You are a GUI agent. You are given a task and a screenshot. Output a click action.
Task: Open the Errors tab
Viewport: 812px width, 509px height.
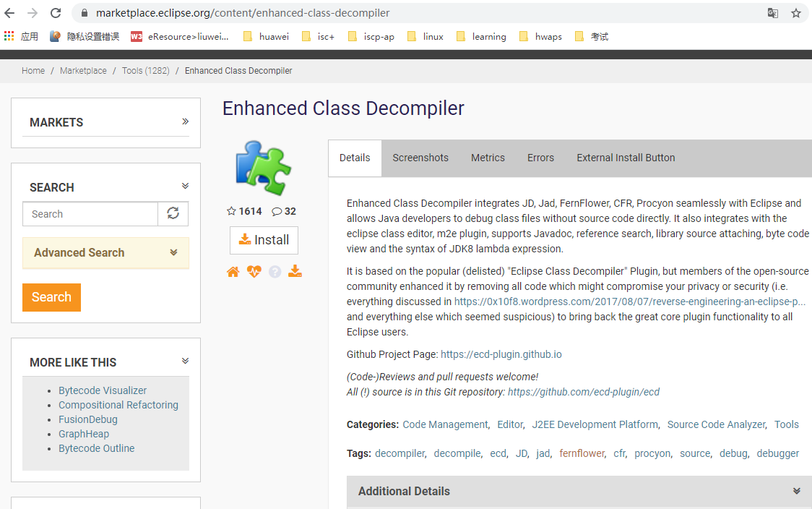point(540,158)
